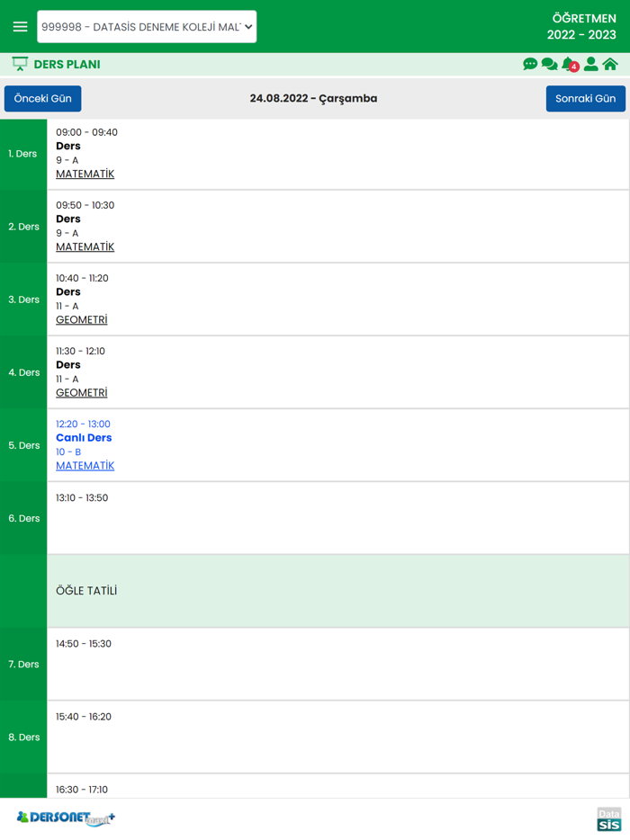Open GEOMETRİ link in 4. Ders
This screenshot has height=840, width=630.
pyautogui.click(x=82, y=393)
